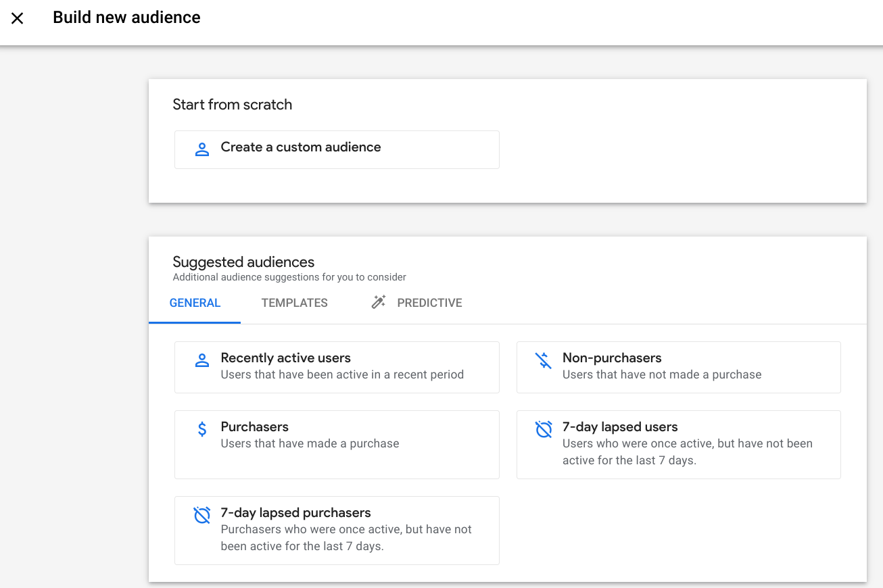The width and height of the screenshot is (883, 588).
Task: Click the 'Users that have not made a purchase' description
Action: [662, 375]
